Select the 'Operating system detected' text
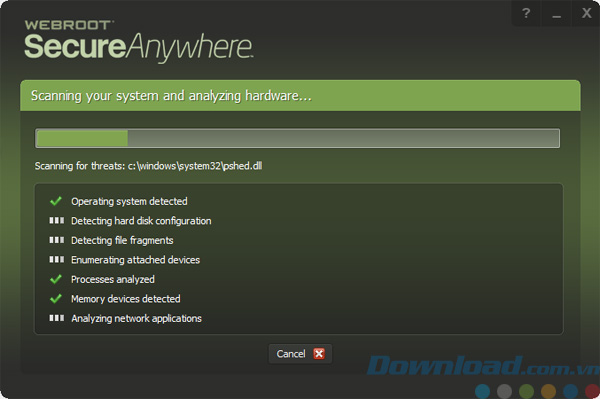This screenshot has width=600, height=399. 129,202
